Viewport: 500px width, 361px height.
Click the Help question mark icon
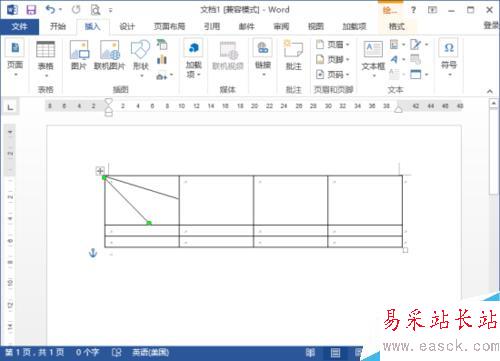click(x=413, y=10)
